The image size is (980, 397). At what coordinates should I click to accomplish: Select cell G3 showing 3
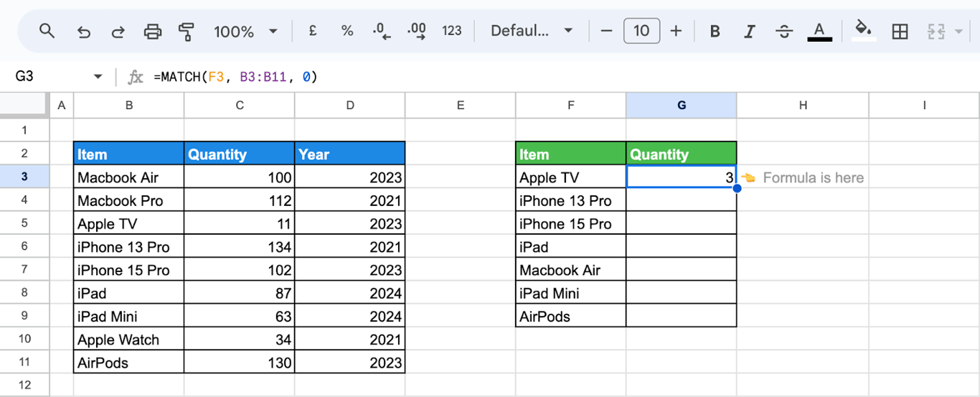[682, 177]
